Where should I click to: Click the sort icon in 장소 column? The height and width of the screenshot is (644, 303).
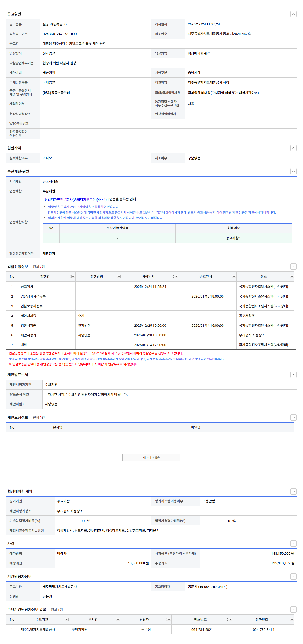click(x=289, y=277)
